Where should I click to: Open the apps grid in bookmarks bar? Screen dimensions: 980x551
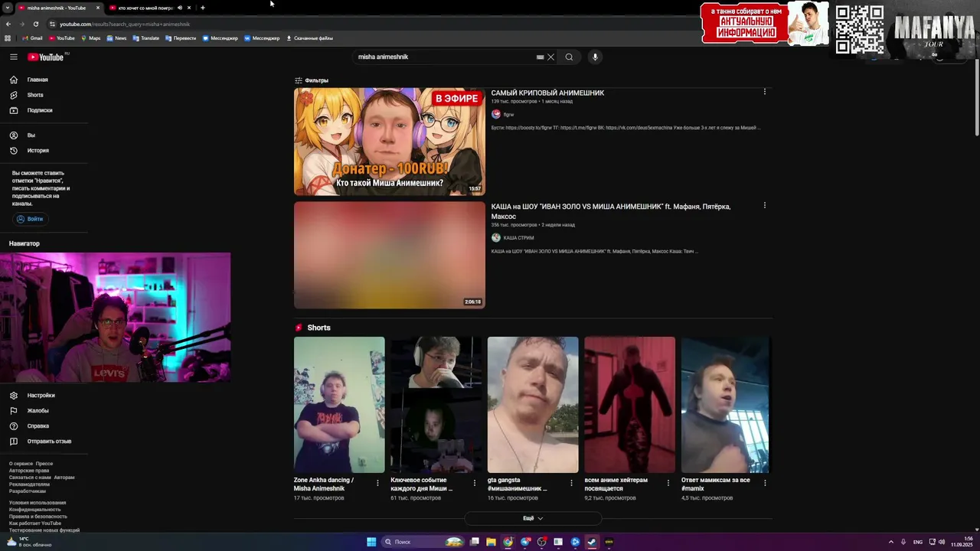(8, 37)
